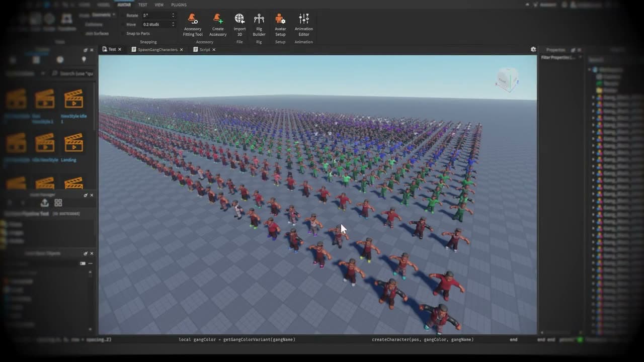Screen dimensions: 644x362
Task: Toggle Rotate snapping checkbox
Action: (x=123, y=15)
